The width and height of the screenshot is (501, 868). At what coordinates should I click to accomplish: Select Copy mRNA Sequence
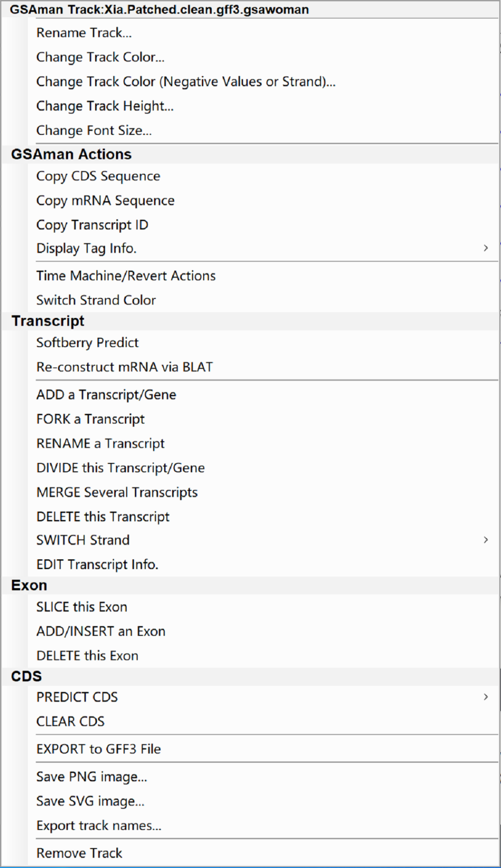[x=105, y=201]
